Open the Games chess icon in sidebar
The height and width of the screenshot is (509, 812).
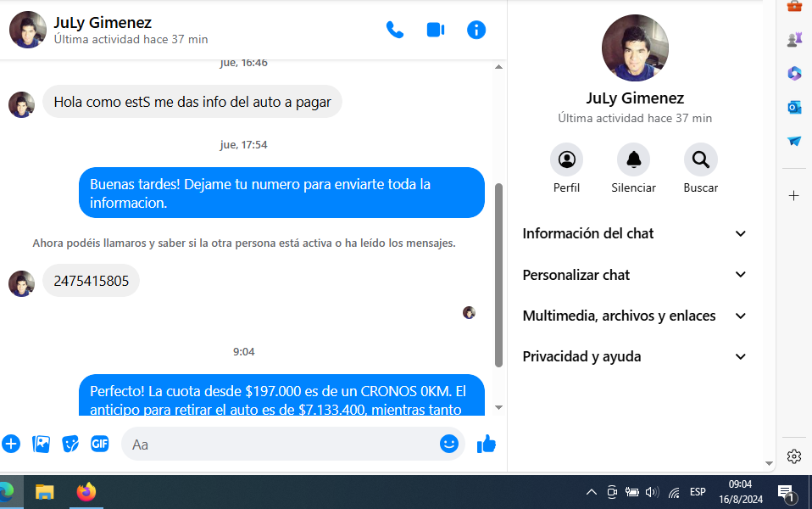pos(794,39)
